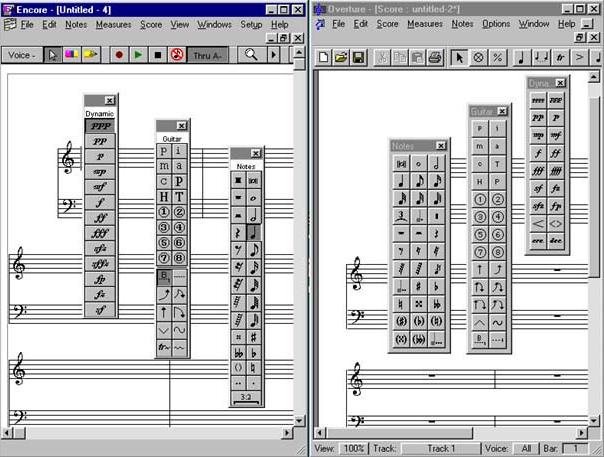Screen dimensions: 604x457
Task: Click Save disk icon in Overture toolbar
Action: point(358,57)
